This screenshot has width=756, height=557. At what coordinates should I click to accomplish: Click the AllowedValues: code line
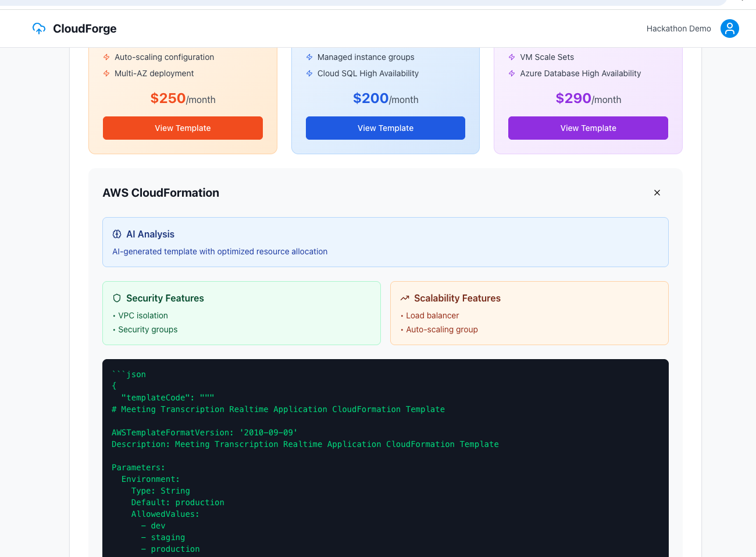(165, 514)
